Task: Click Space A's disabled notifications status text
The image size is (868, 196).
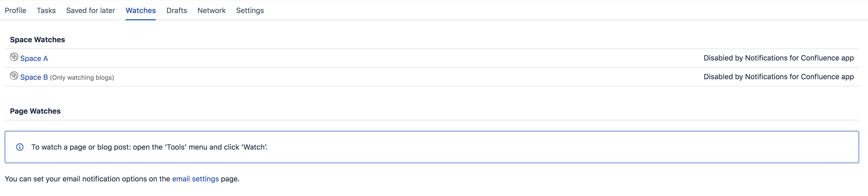Action: pyautogui.click(x=779, y=58)
